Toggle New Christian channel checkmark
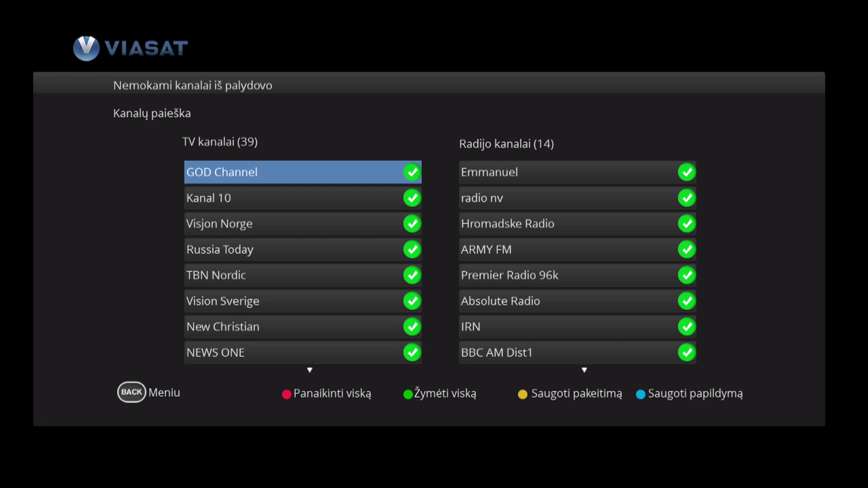 point(412,327)
